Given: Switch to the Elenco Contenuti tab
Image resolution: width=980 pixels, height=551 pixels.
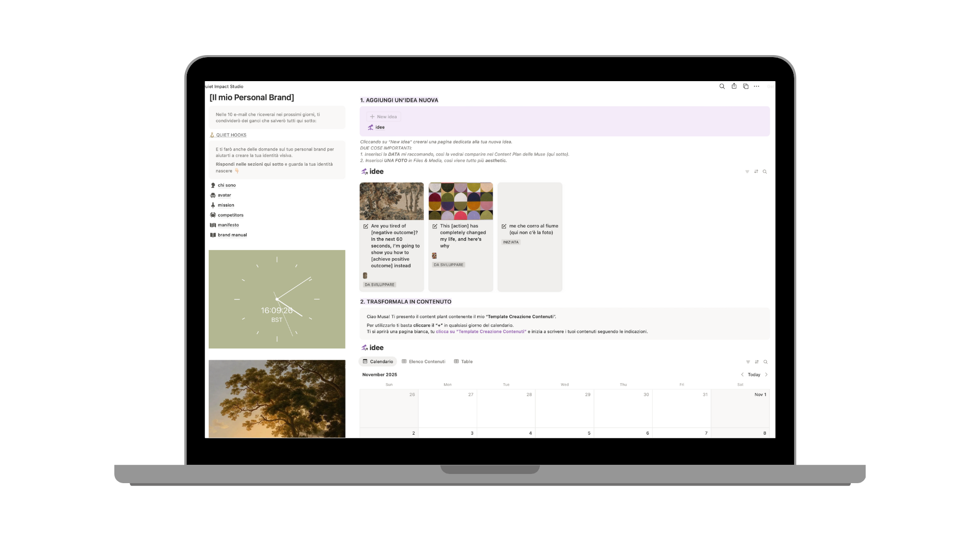Looking at the screenshot, I should pos(424,361).
